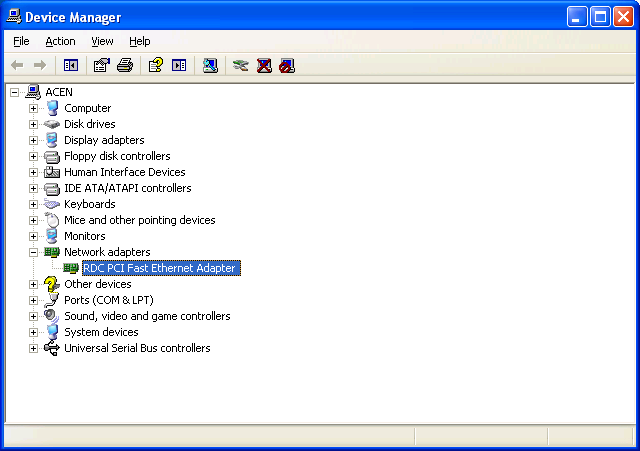Image resolution: width=640 pixels, height=451 pixels.
Task: Click the Keyboards category icon
Action: tap(52, 204)
